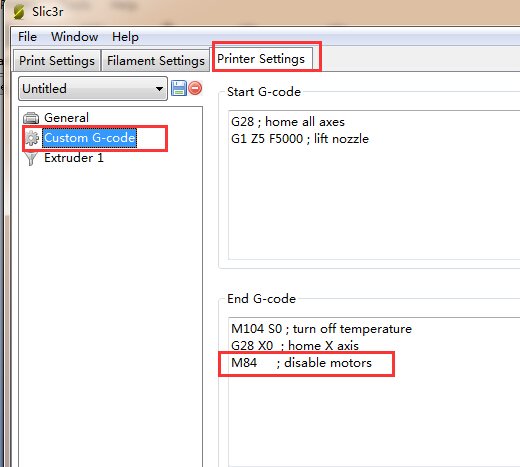Switch to the Filament Settings tab
This screenshot has width=520, height=467.
(x=156, y=61)
